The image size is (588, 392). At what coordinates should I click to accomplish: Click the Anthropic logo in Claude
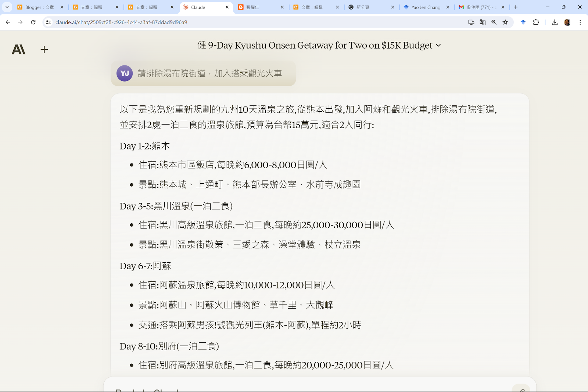tap(18, 49)
